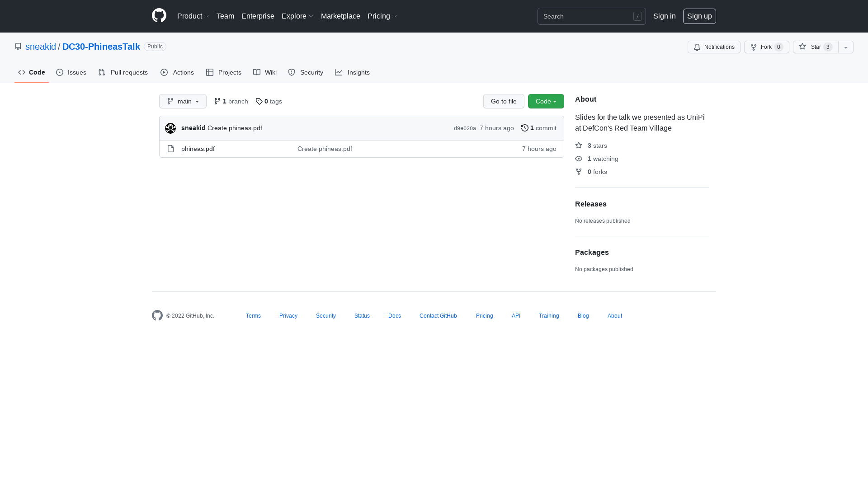Click the tags icon next to 0 tags
The image size is (868, 488).
click(x=259, y=101)
